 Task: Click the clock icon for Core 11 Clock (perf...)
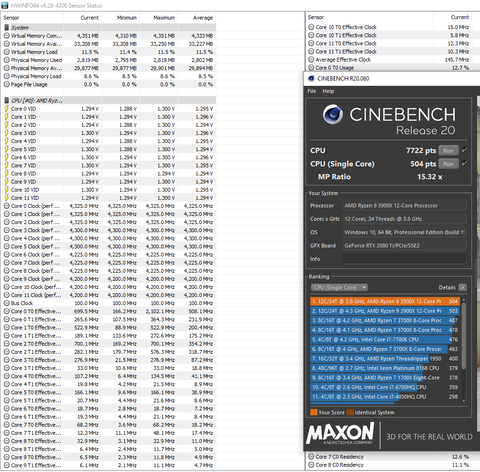6,295
